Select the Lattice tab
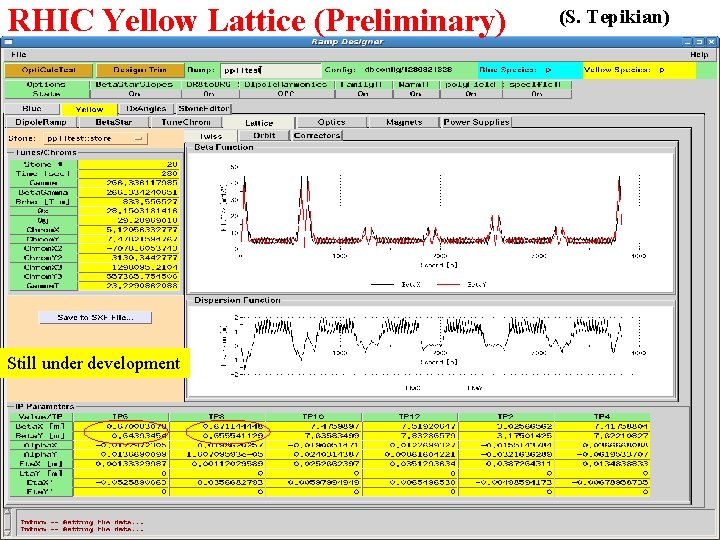Image resolution: width=720 pixels, height=540 pixels. 259,123
